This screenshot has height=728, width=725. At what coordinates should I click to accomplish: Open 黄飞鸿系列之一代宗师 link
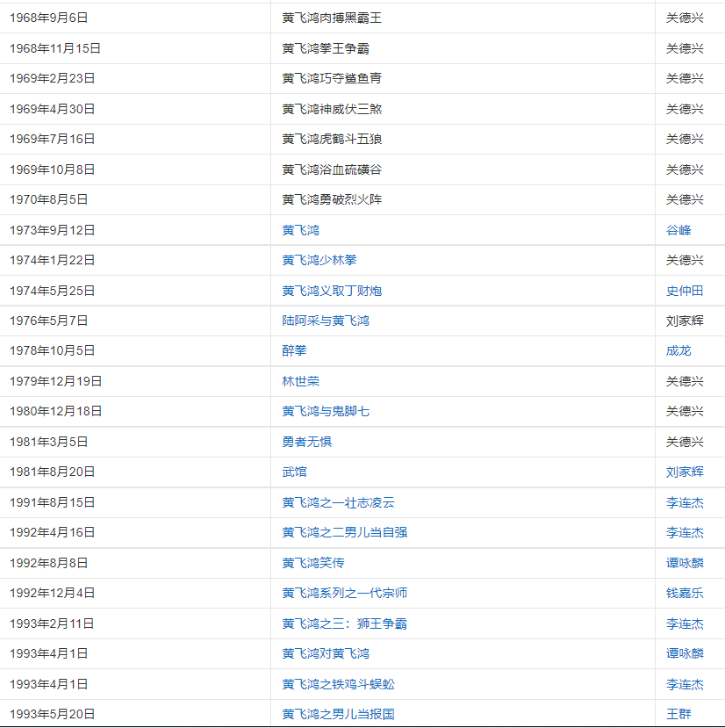click(344, 594)
